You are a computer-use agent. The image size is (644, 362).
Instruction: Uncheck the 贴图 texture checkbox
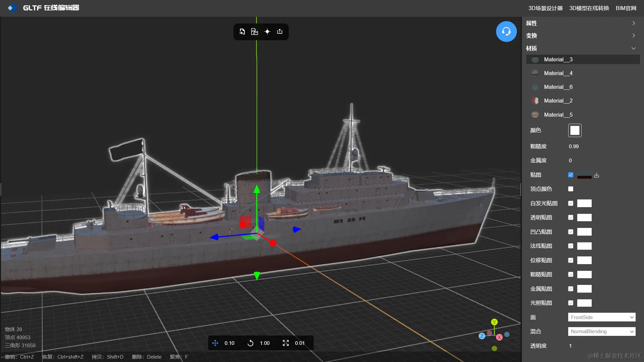(571, 175)
